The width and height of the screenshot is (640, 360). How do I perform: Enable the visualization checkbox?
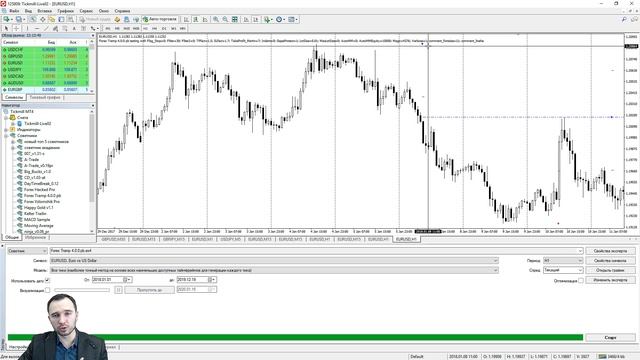point(47,290)
